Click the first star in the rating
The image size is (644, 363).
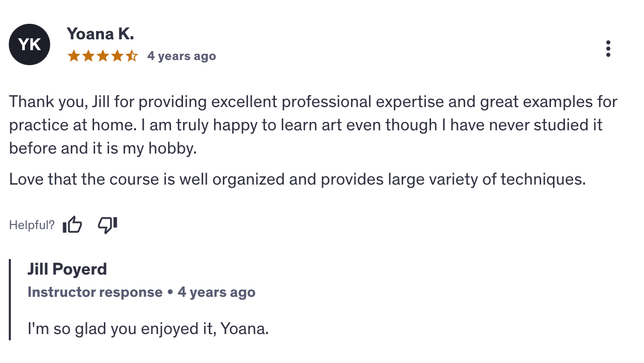(x=73, y=56)
